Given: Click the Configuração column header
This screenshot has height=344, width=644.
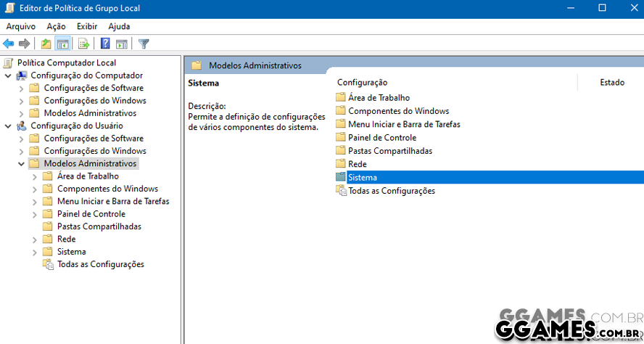Looking at the screenshot, I should point(362,83).
